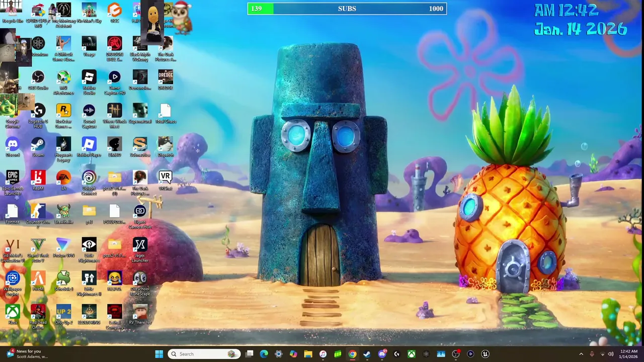Screen dimensions: 644x362
Task: Show hidden system tray icons
Action: 581,354
